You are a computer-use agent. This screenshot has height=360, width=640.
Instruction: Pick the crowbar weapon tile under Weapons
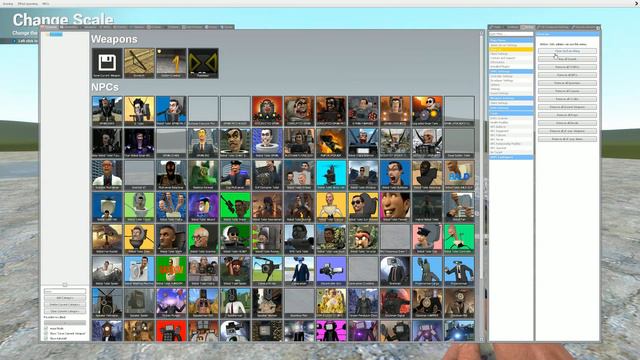point(139,63)
